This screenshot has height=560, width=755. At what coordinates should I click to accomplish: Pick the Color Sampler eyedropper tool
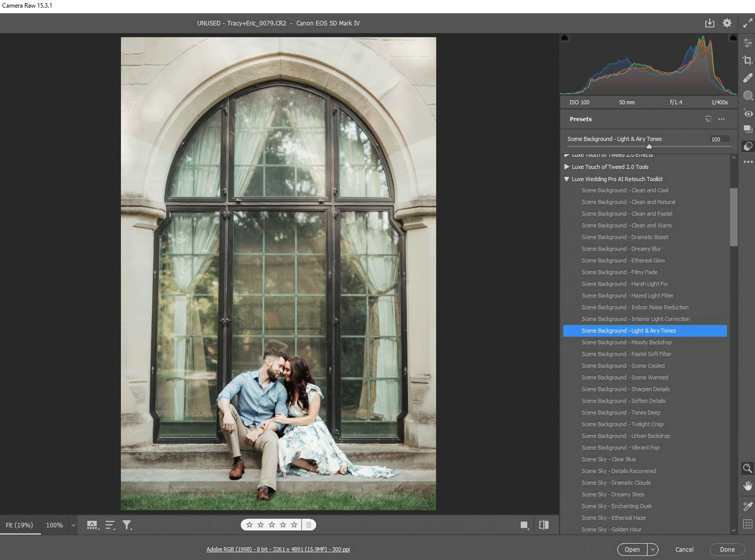click(747, 506)
